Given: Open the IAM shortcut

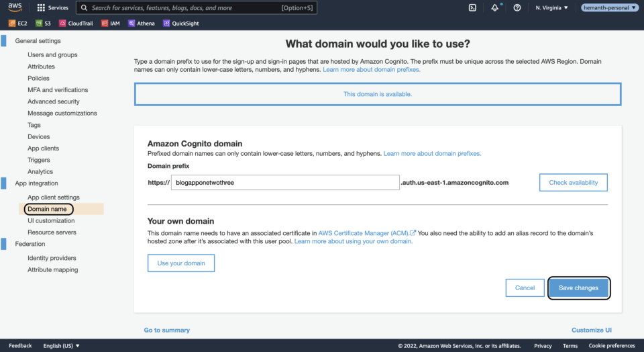Looking at the screenshot, I should pos(111,24).
